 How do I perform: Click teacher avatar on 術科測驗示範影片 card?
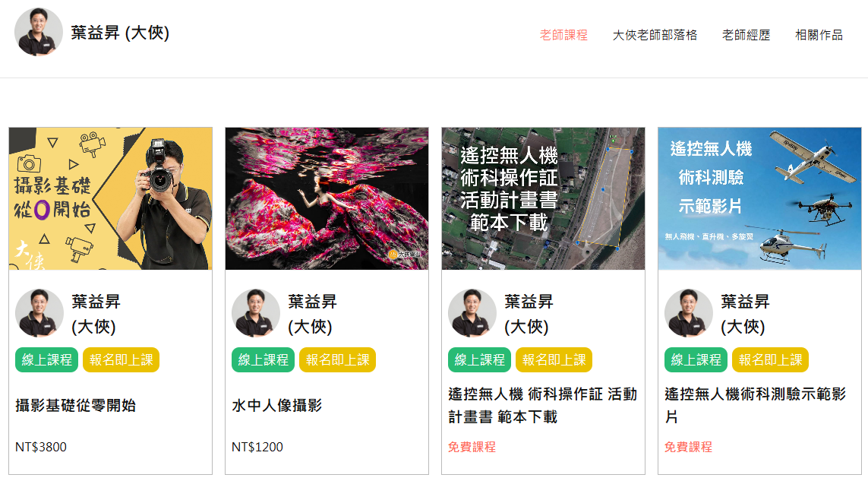689,313
